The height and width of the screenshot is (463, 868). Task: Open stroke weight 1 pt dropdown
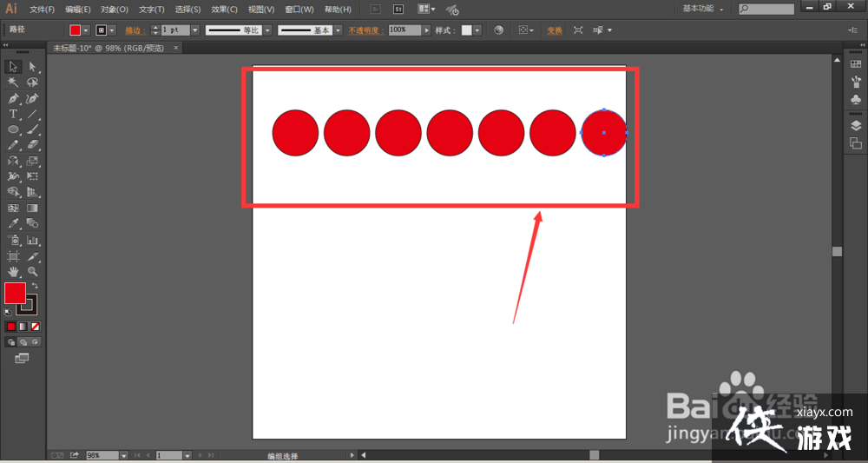[x=194, y=30]
